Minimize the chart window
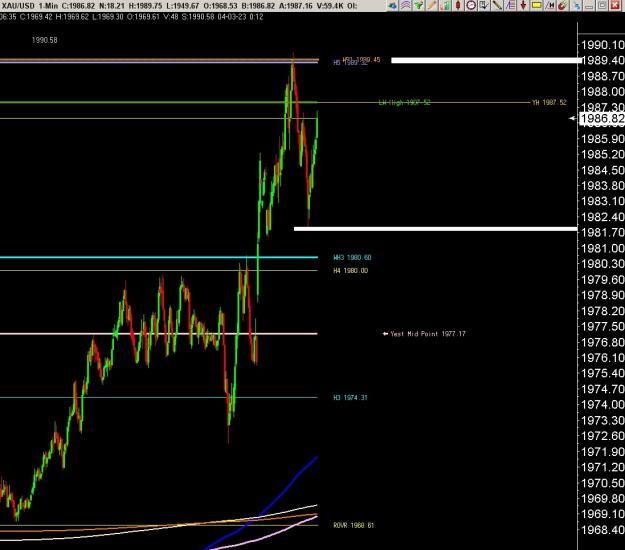Image resolution: width=625 pixels, height=550 pixels. click(589, 6)
